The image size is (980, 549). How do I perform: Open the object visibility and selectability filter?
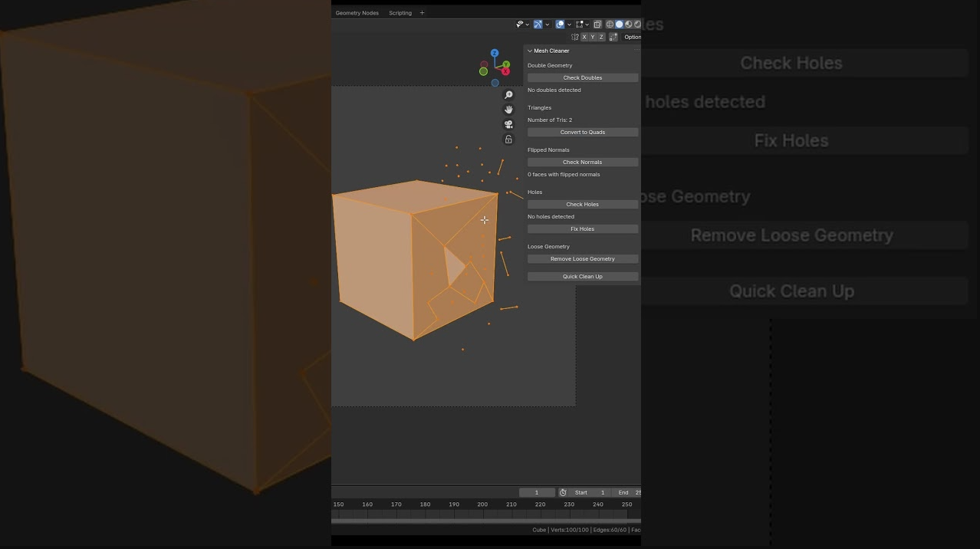520,25
